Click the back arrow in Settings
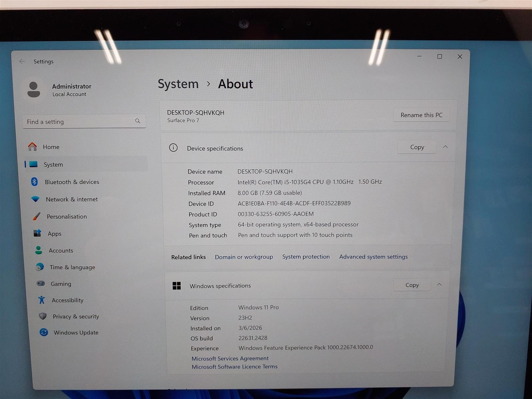Screen dimensions: 532x399 tap(22, 61)
